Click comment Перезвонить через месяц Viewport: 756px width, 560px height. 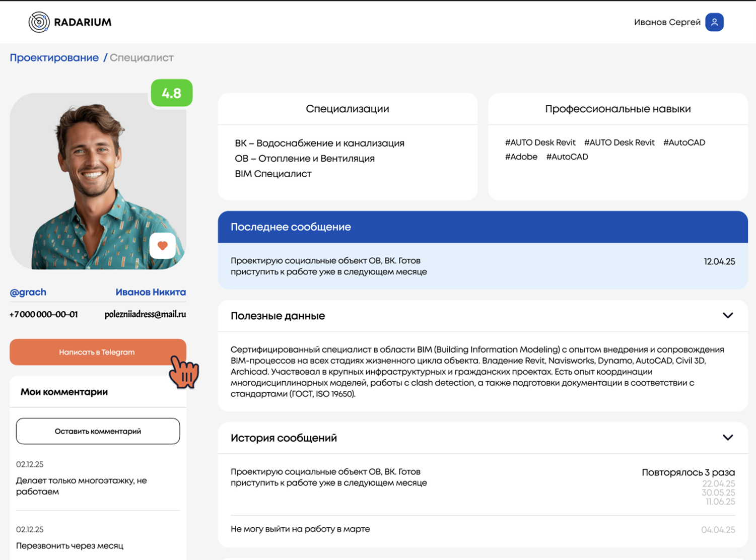[x=70, y=545]
